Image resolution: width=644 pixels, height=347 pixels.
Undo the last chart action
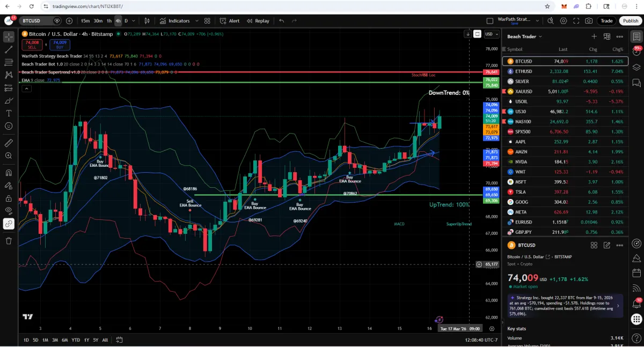coord(282,21)
